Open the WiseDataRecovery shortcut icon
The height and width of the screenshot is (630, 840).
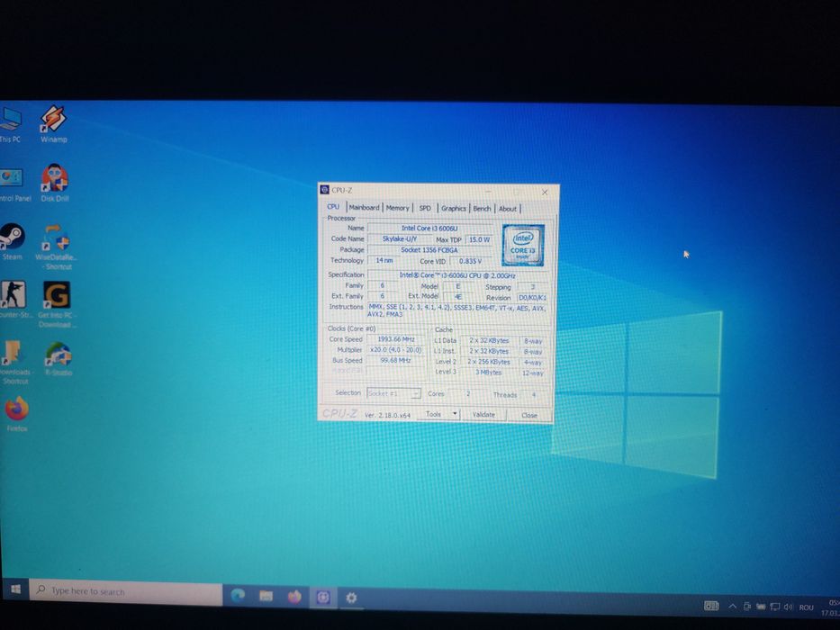coord(56,247)
